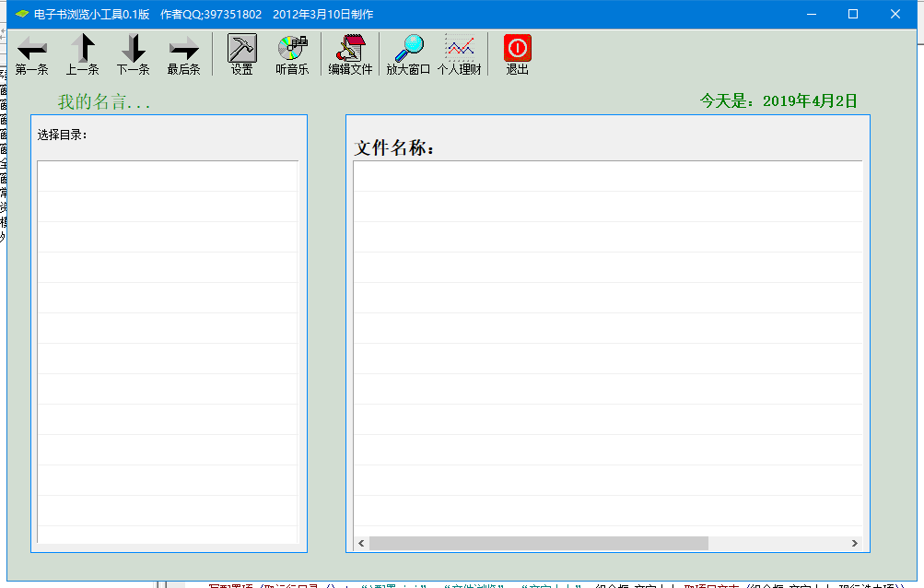Click 放大窗口 magnifier icon
924x588 pixels.
point(408,54)
